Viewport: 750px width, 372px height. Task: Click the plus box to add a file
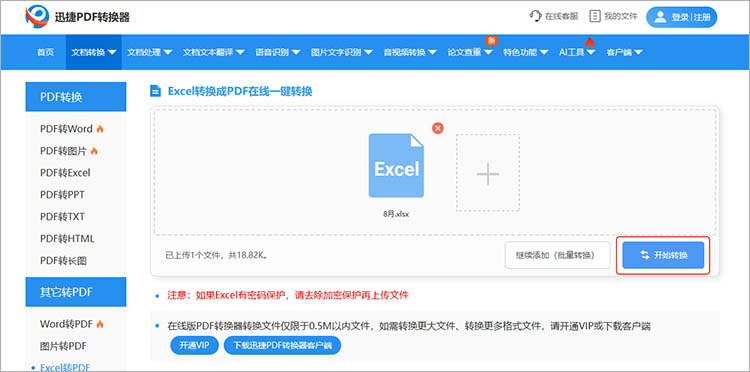tap(488, 173)
